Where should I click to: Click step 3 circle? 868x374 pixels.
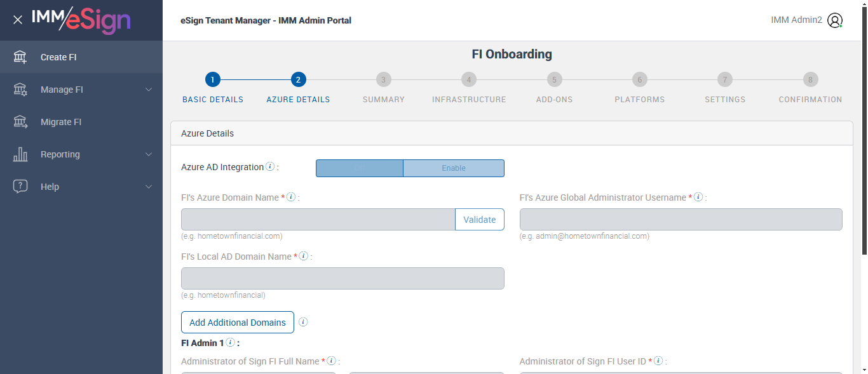click(x=383, y=79)
